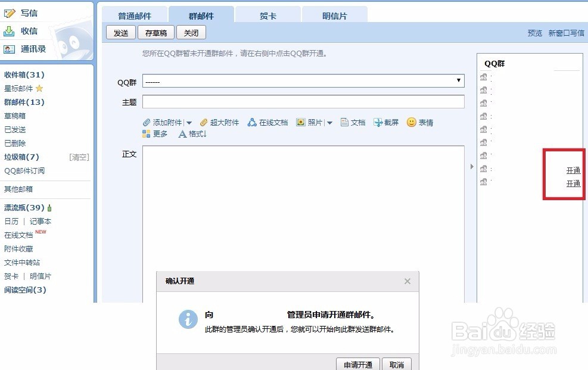Open 日历 link
This screenshot has height=370, width=588.
pos(11,221)
